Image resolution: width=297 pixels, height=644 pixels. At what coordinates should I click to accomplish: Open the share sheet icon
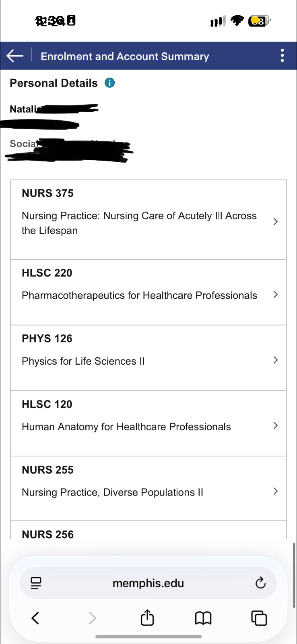[147, 618]
